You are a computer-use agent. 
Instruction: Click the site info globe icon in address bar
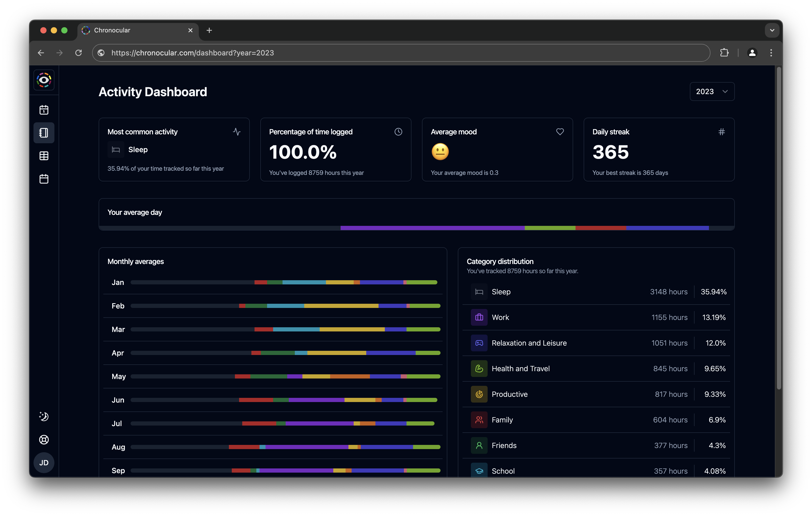tap(101, 53)
